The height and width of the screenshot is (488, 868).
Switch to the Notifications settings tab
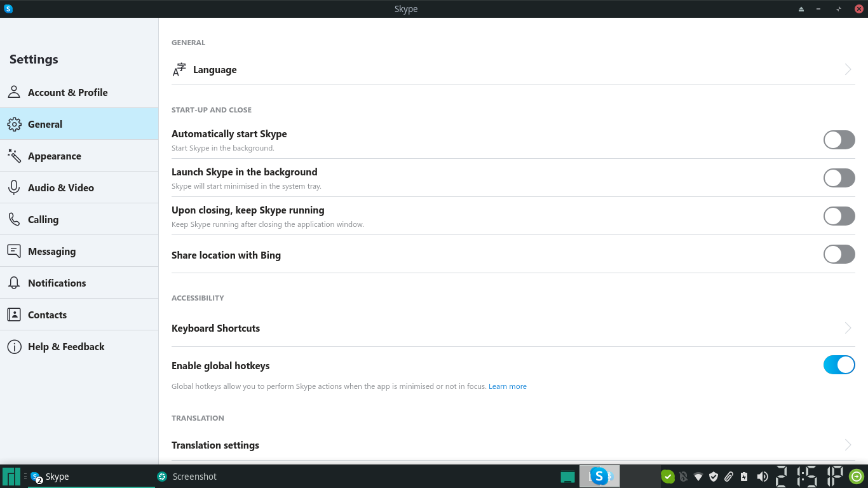click(79, 283)
